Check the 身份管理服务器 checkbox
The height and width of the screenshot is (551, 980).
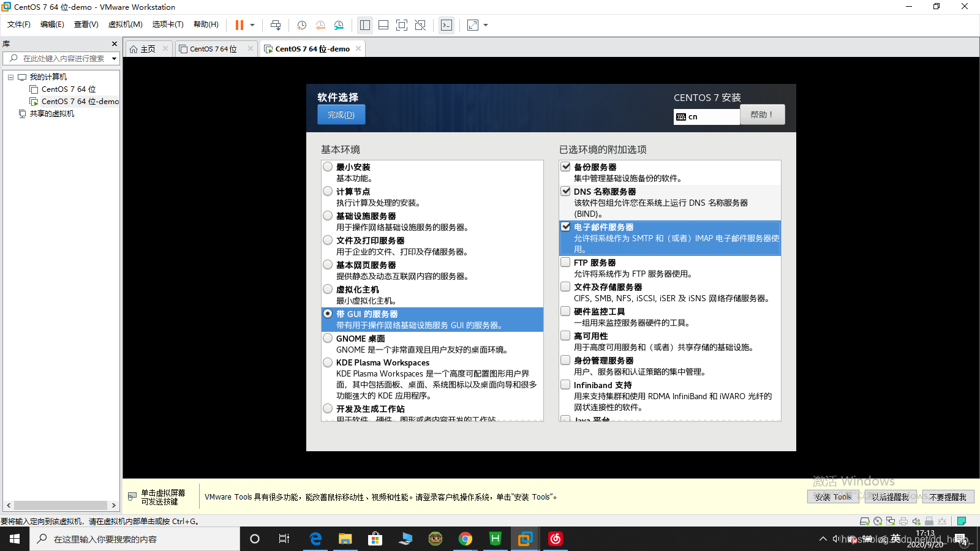(x=565, y=360)
